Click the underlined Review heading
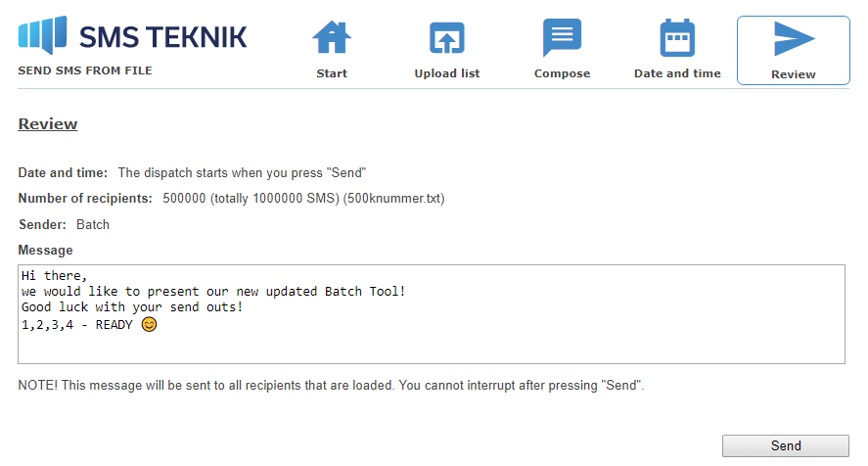Image resolution: width=868 pixels, height=466 pixels. pyautogui.click(x=48, y=123)
